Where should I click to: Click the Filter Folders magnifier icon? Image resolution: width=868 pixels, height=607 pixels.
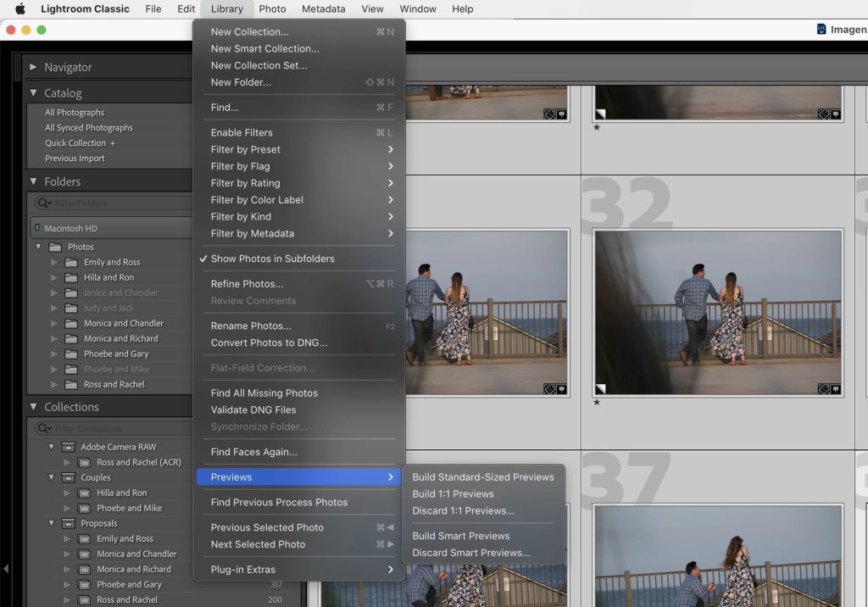(42, 203)
